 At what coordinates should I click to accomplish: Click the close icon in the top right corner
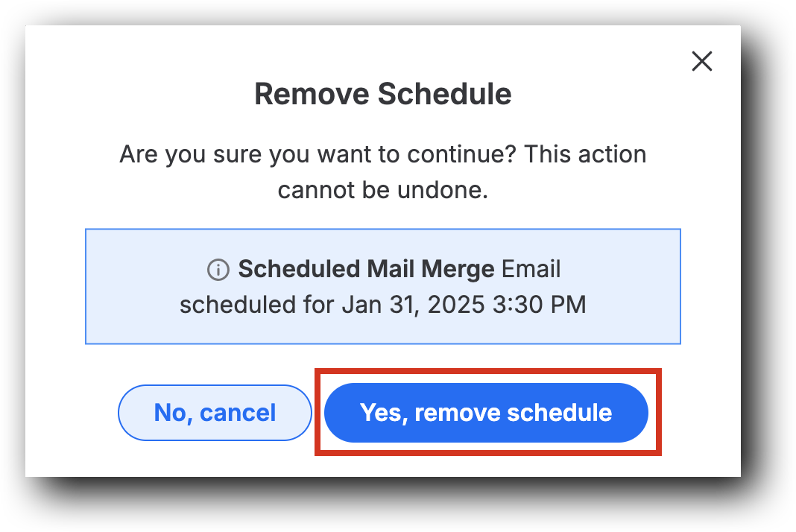[x=701, y=61]
